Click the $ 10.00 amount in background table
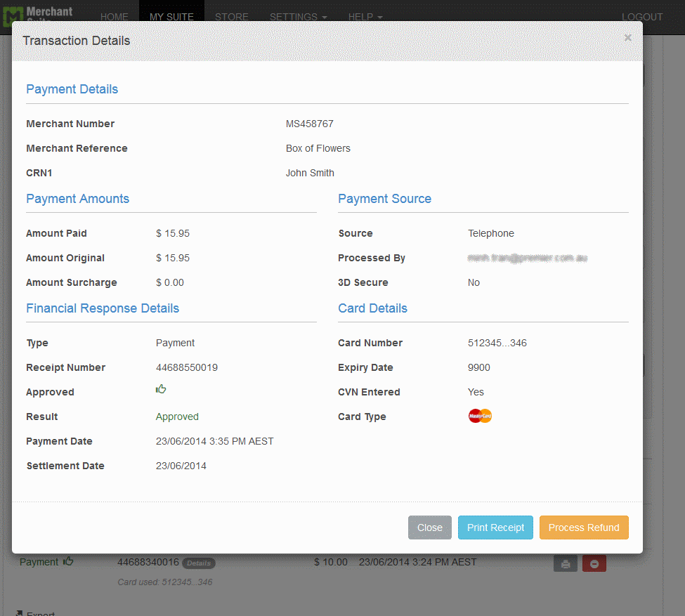Screen dimensions: 685x616 (x=331, y=562)
